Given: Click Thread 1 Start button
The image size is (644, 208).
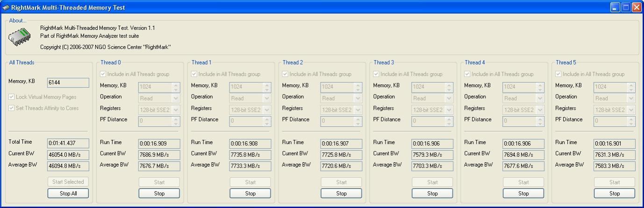Looking at the screenshot, I should click(250, 182).
